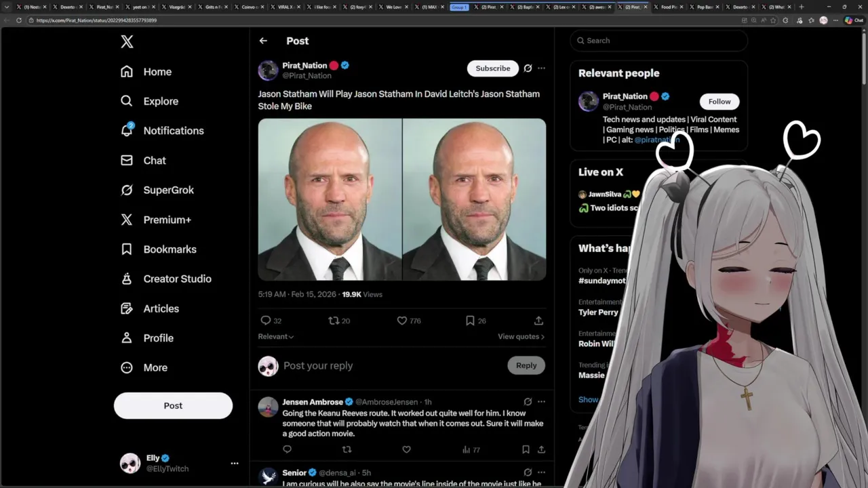
Task: Click Grok icon beside Subscribe button
Action: [528, 68]
